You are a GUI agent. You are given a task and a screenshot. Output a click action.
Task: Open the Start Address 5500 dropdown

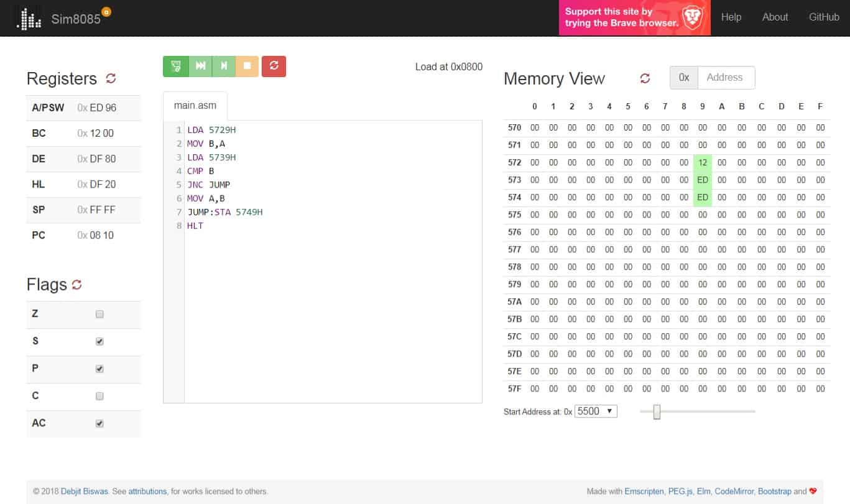596,411
